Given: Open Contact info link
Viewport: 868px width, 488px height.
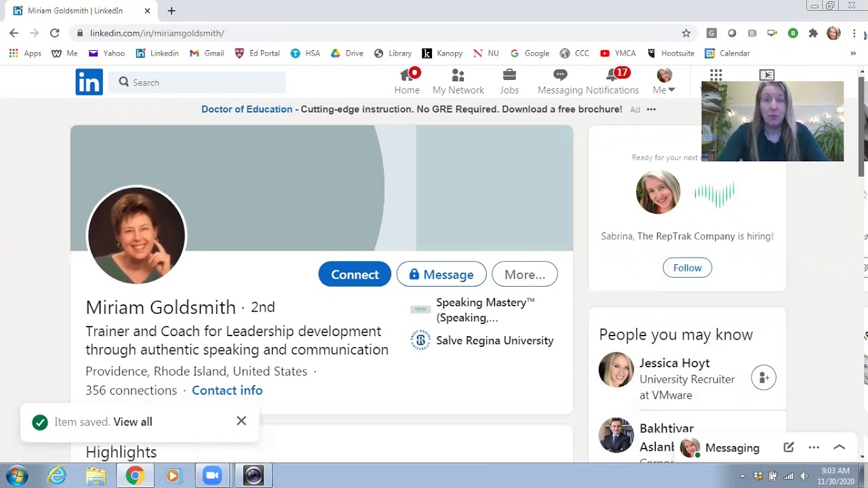Looking at the screenshot, I should coord(227,390).
